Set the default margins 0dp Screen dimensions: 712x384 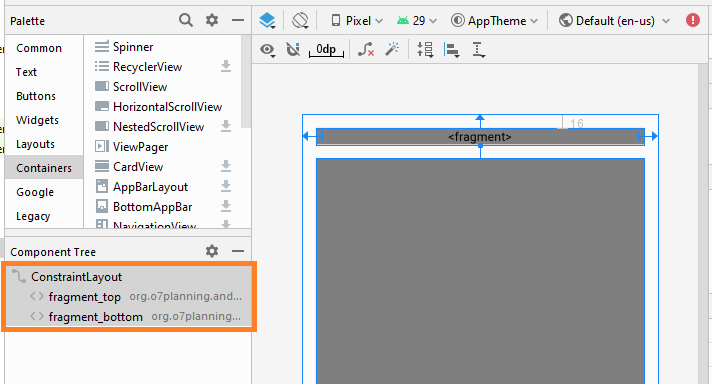pyautogui.click(x=326, y=49)
